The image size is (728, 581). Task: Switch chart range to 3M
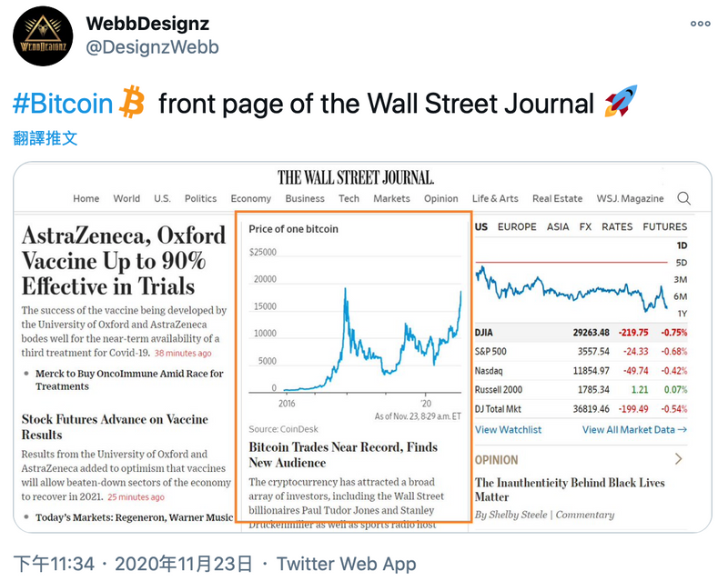coord(680,279)
